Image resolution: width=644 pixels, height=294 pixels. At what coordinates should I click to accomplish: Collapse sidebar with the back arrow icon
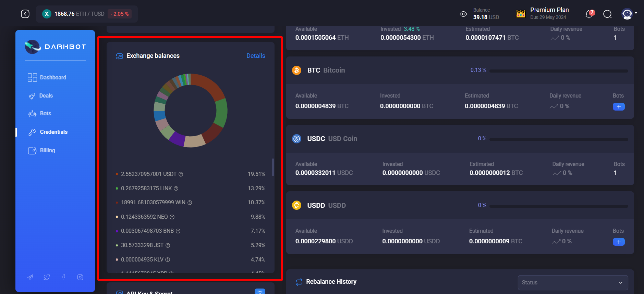(25, 14)
